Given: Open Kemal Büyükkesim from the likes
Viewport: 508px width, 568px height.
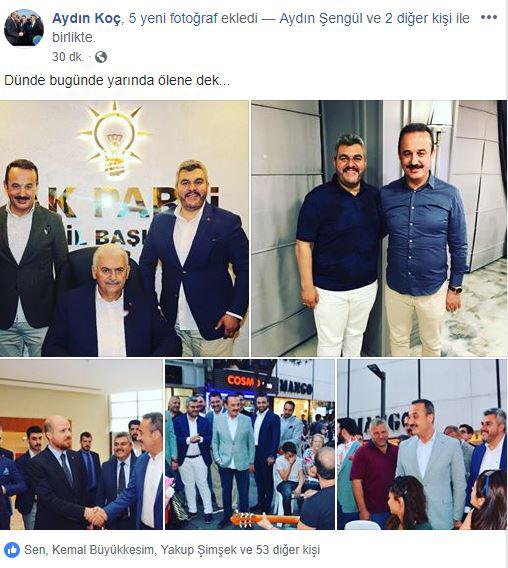Looking at the screenshot, I should 103,550.
